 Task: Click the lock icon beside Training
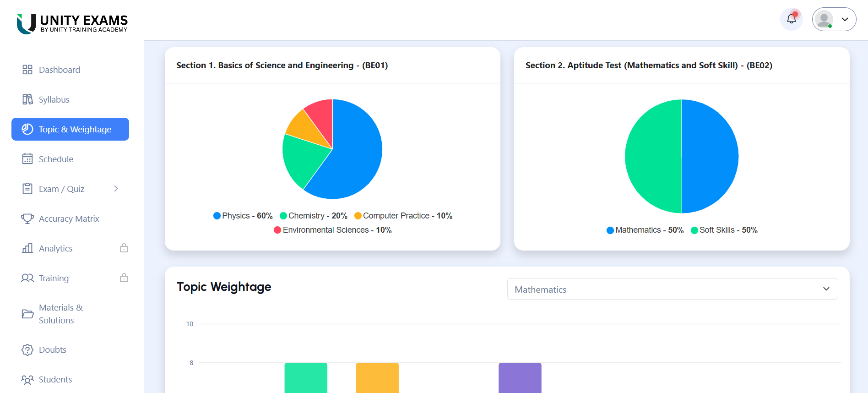[124, 278]
